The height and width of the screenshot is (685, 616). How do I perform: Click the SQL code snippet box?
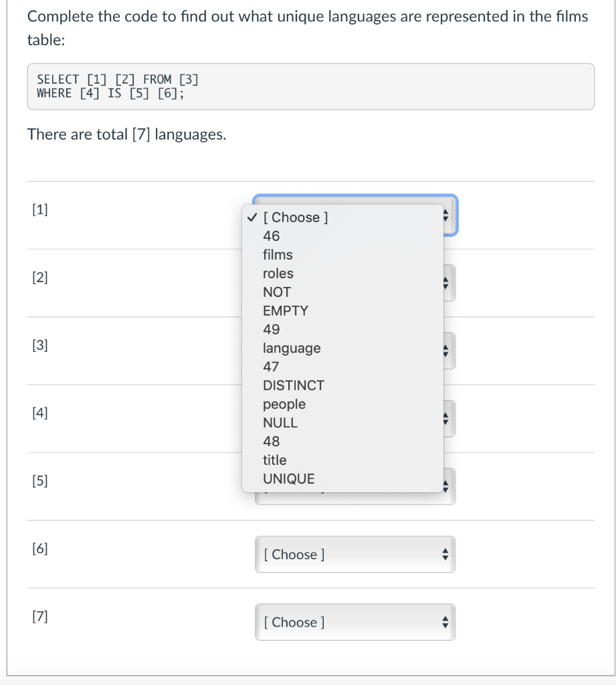310,86
